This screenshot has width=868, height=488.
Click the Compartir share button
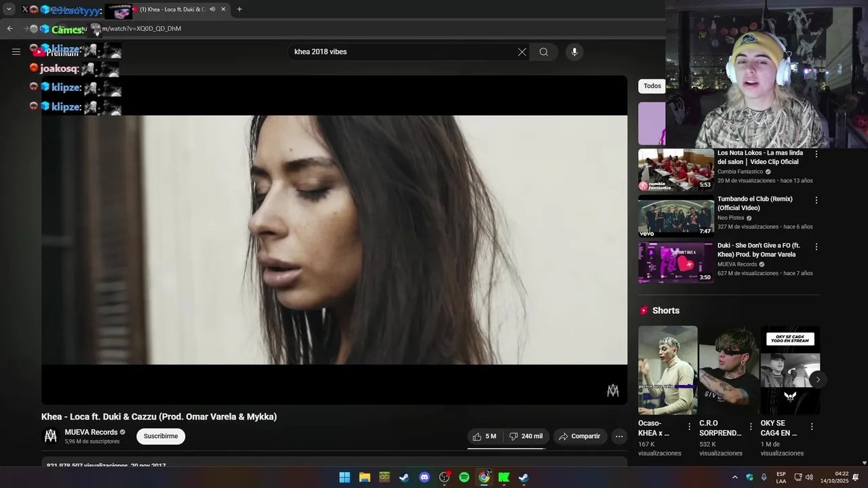click(x=580, y=436)
